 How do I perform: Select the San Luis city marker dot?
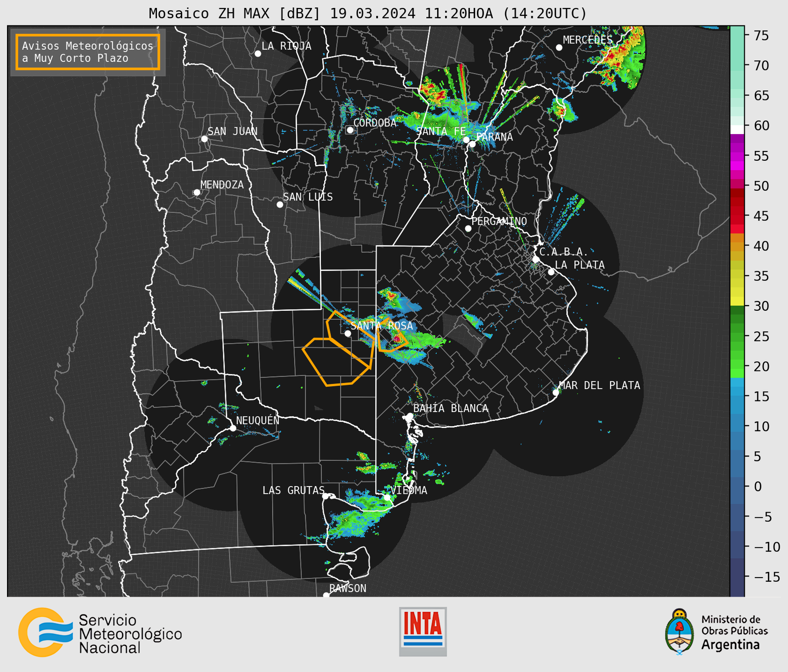(x=280, y=205)
